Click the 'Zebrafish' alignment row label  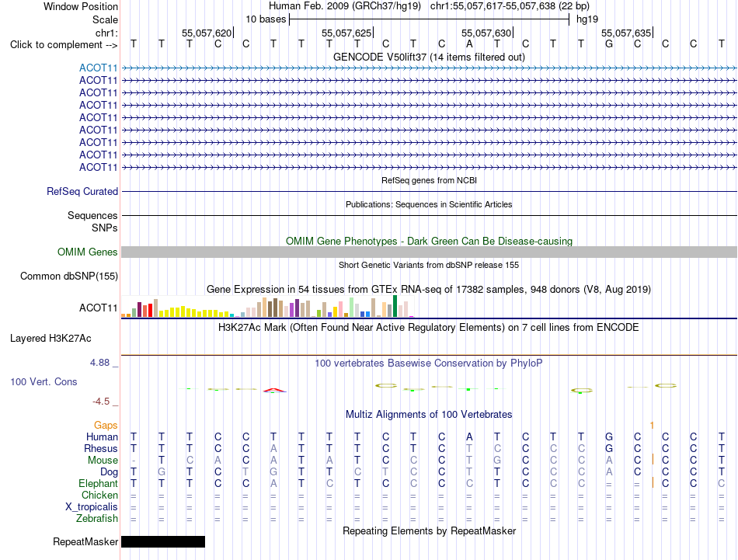click(x=97, y=519)
